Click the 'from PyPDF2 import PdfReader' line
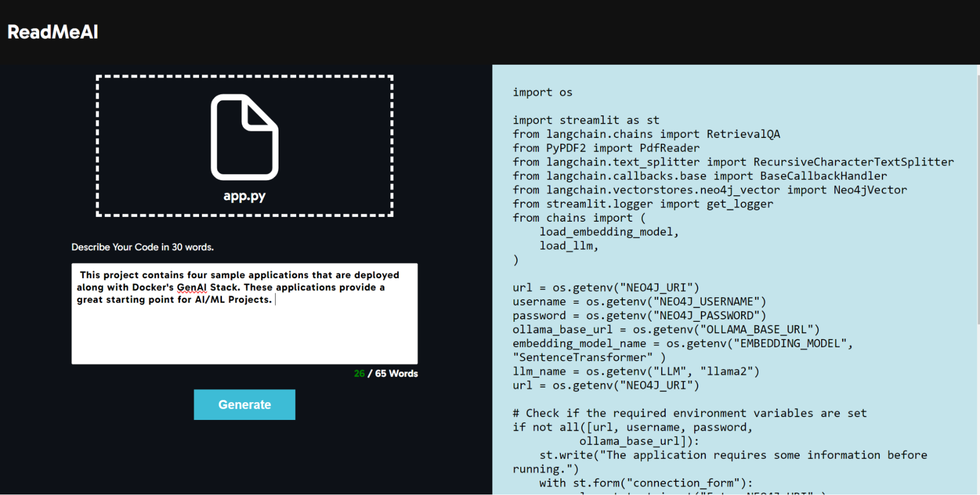The image size is (980, 495). (x=605, y=148)
